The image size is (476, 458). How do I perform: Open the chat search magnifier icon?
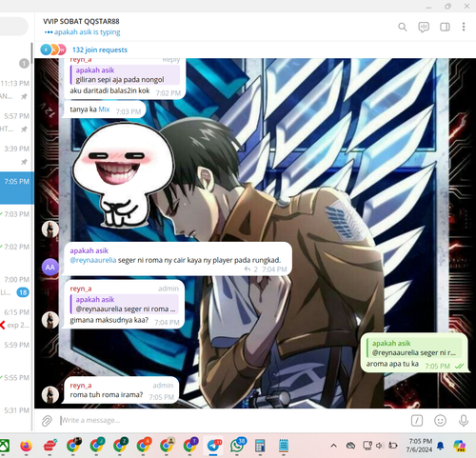(403, 28)
